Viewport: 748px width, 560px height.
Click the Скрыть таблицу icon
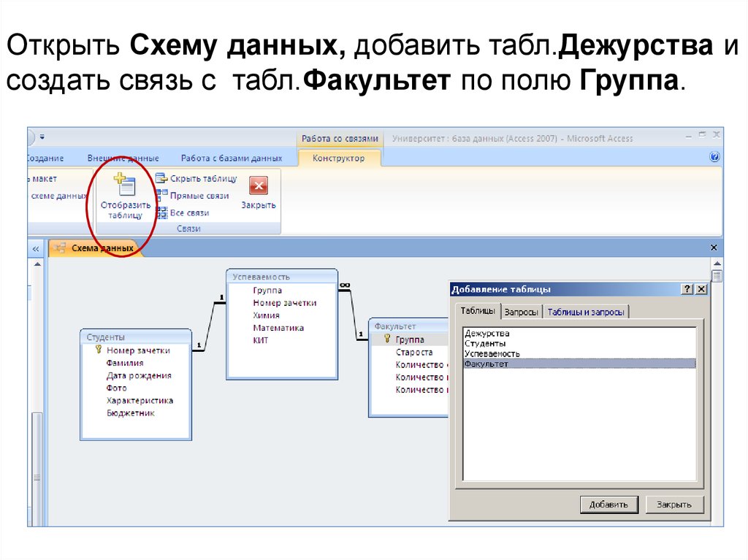point(161,179)
